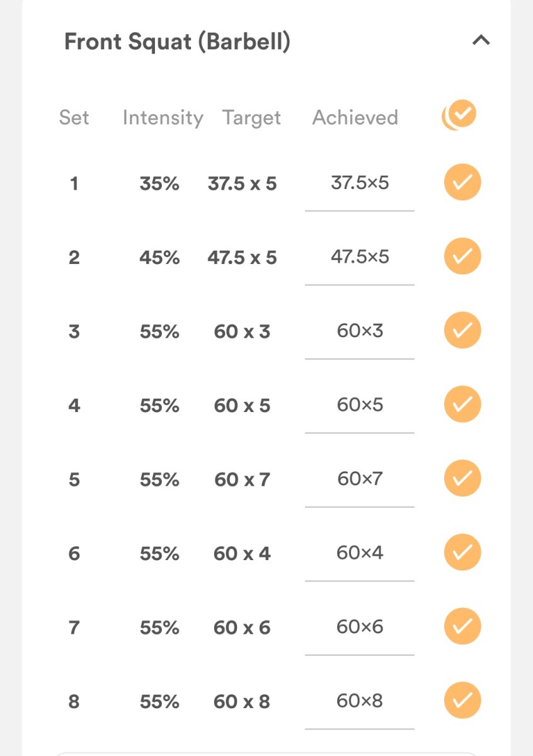Edit achieved field 60×5 in set 4
This screenshot has height=756, width=533.
pyautogui.click(x=360, y=405)
